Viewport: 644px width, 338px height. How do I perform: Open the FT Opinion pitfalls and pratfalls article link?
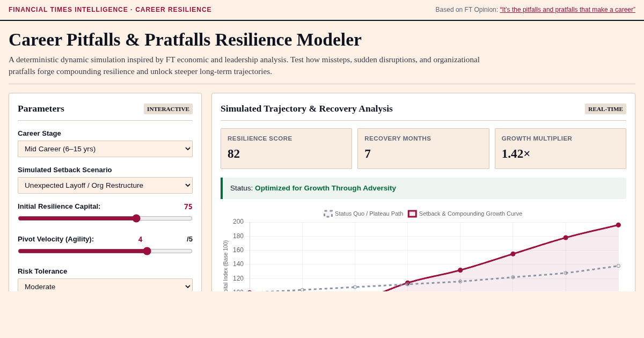point(567,10)
